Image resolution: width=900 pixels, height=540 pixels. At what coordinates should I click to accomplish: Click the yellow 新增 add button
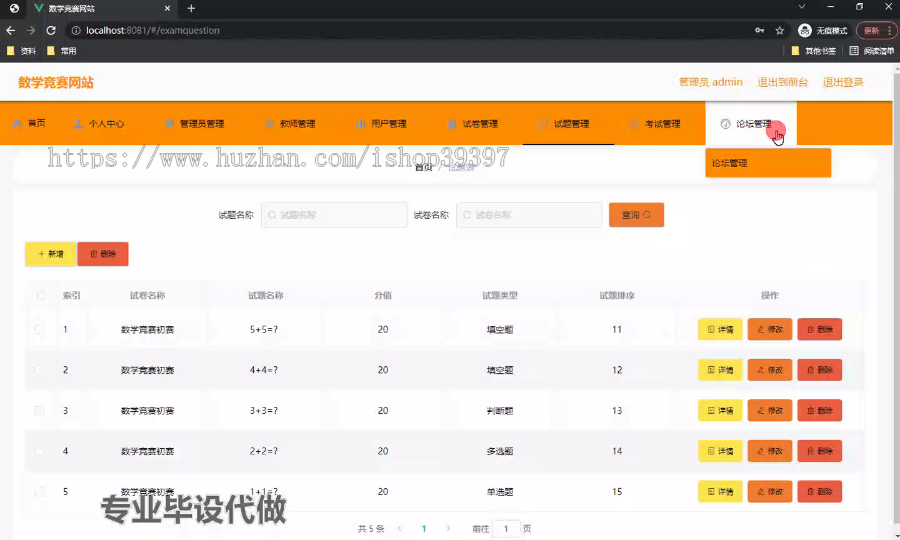click(51, 254)
